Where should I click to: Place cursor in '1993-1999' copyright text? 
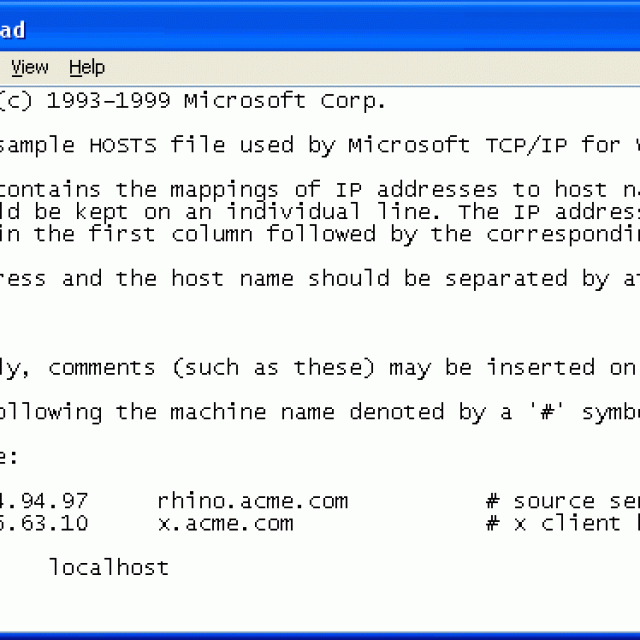109,101
